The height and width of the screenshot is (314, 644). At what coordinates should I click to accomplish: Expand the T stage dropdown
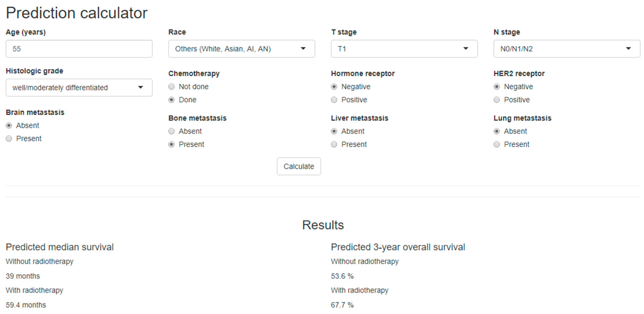404,49
